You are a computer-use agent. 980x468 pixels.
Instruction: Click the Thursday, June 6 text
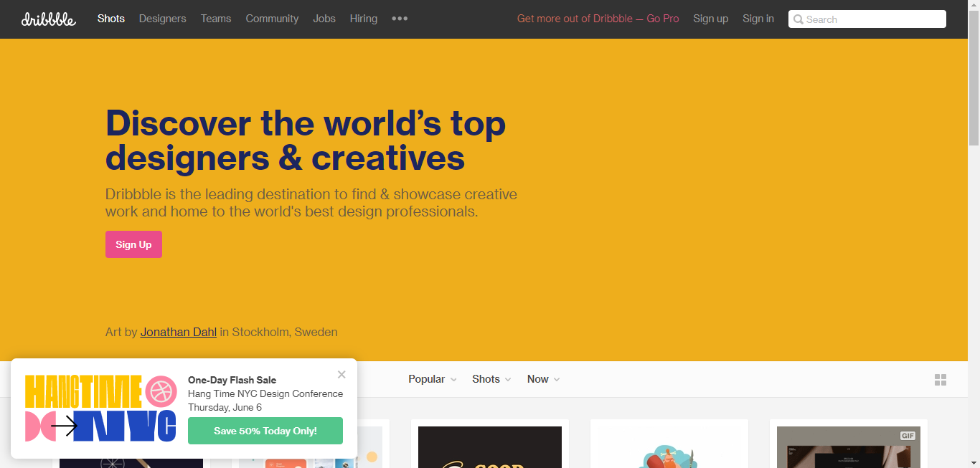tap(225, 407)
